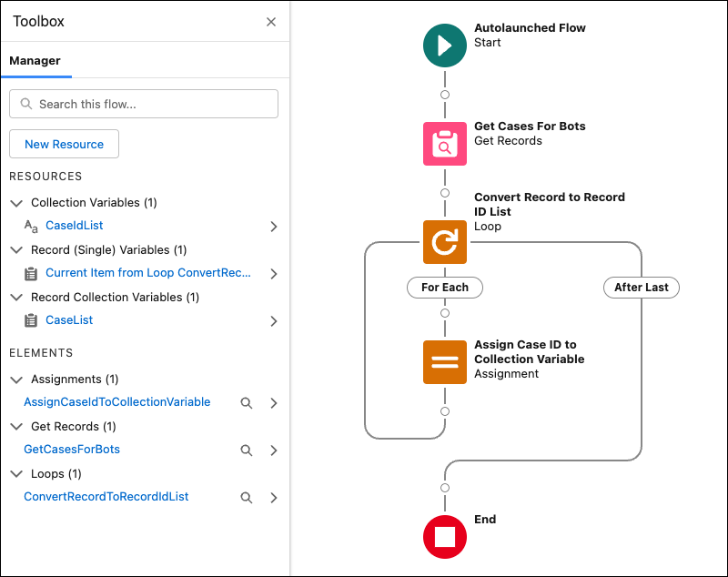Click the New Resource button
The image size is (728, 577).
coord(63,144)
